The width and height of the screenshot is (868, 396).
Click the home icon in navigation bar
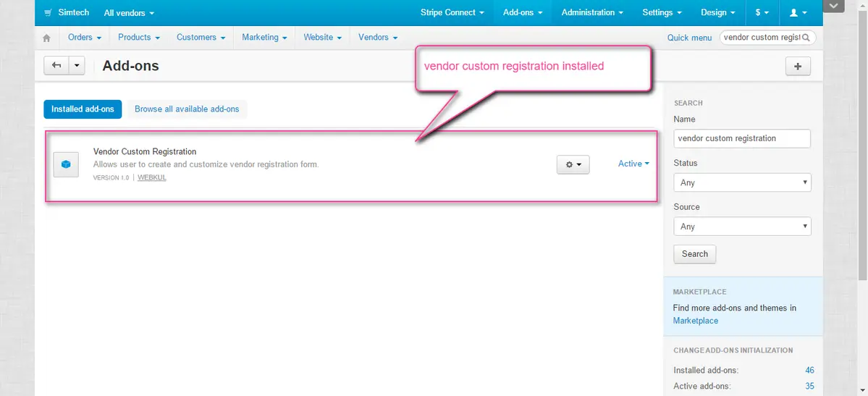click(47, 38)
